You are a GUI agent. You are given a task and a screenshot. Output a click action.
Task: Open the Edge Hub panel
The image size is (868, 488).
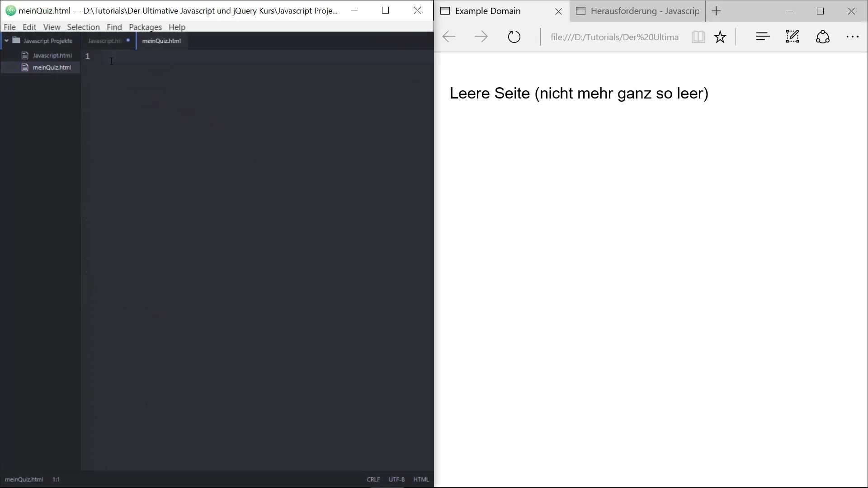click(763, 37)
